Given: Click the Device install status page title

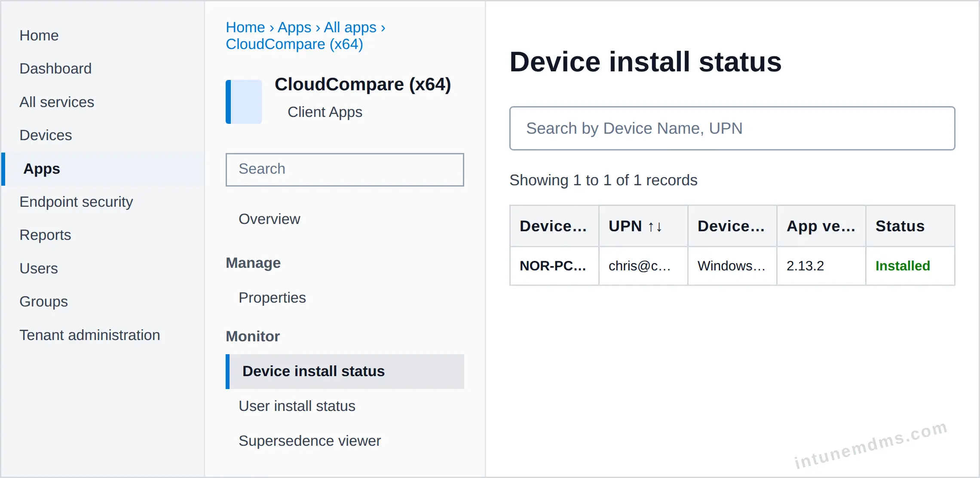Looking at the screenshot, I should click(646, 61).
